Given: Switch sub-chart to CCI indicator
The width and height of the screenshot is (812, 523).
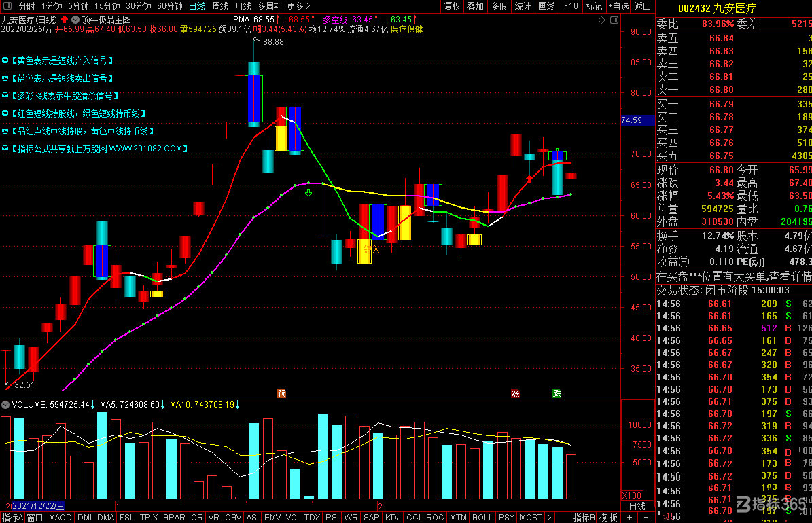Looking at the screenshot, I should coord(413,518).
